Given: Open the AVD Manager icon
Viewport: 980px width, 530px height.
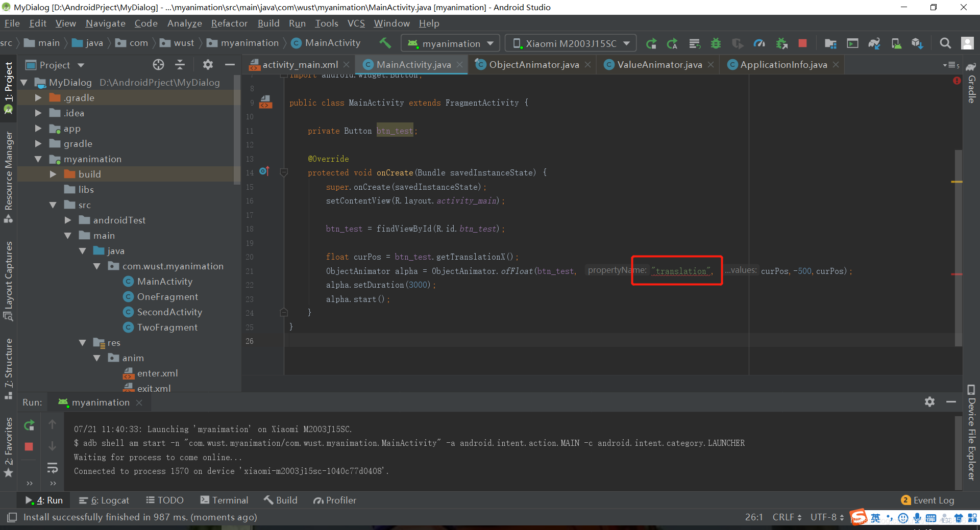Looking at the screenshot, I should (x=896, y=43).
